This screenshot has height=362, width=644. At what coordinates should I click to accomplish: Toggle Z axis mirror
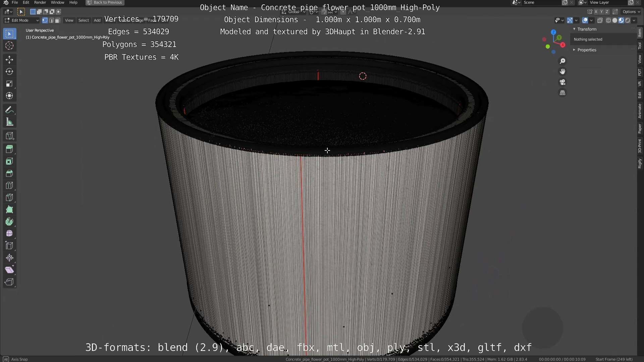[x=607, y=12]
